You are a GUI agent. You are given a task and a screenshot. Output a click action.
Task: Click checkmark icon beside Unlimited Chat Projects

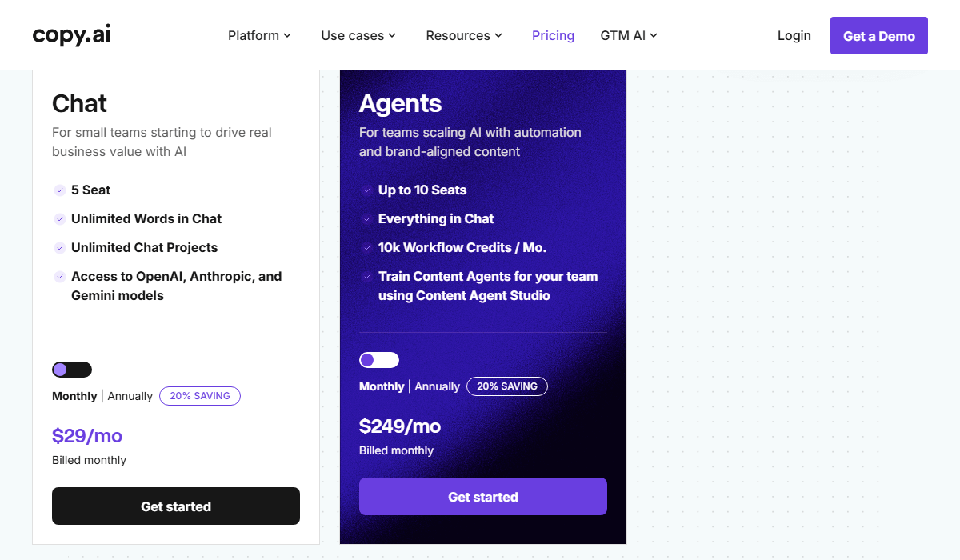(60, 248)
